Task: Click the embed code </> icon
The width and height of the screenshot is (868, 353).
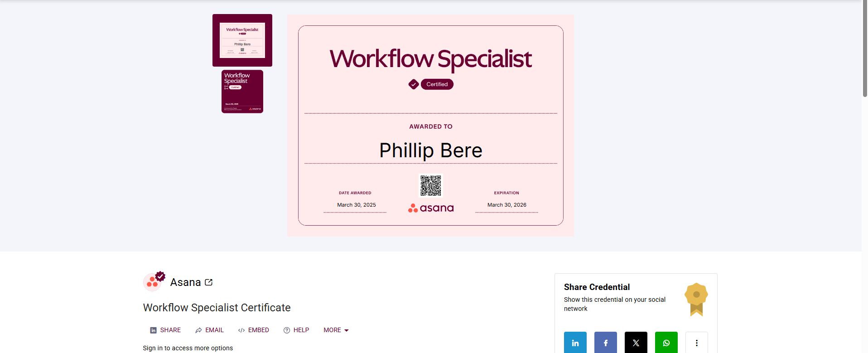Action: [241, 330]
